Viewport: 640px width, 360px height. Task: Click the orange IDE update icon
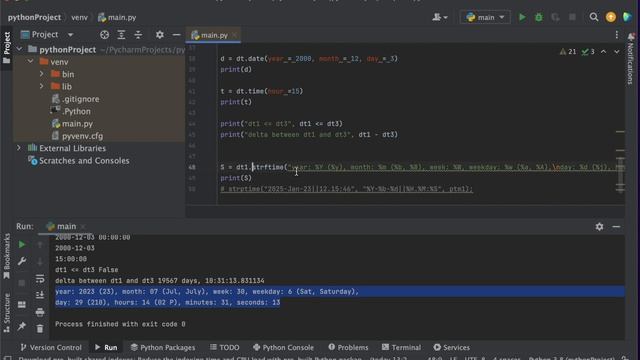pyautogui.click(x=611, y=17)
